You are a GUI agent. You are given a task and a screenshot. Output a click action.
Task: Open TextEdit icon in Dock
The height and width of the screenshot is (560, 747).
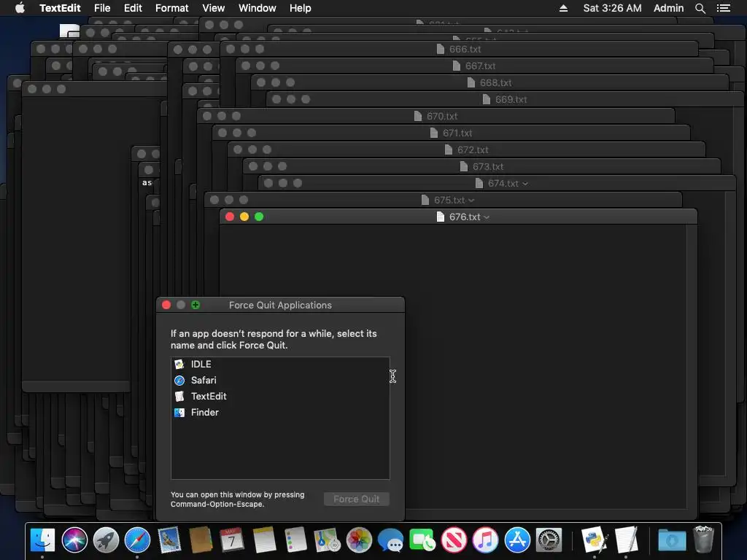coord(626,540)
